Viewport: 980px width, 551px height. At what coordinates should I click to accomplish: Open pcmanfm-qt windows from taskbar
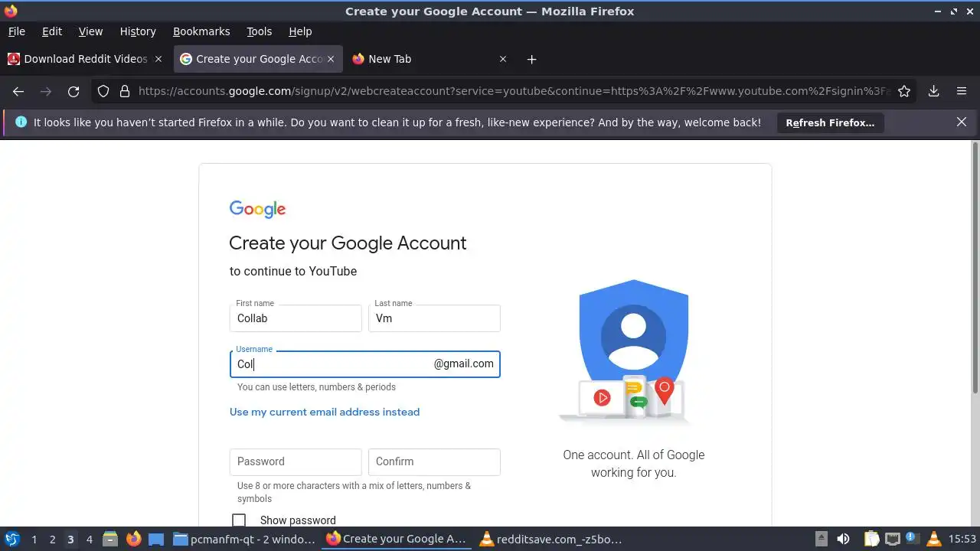tap(244, 539)
